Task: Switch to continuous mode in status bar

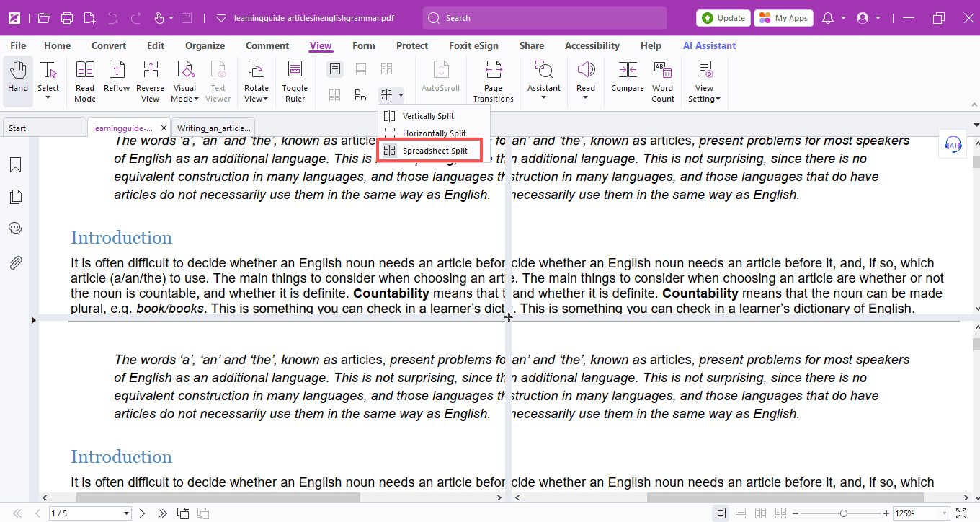Action: click(740, 513)
